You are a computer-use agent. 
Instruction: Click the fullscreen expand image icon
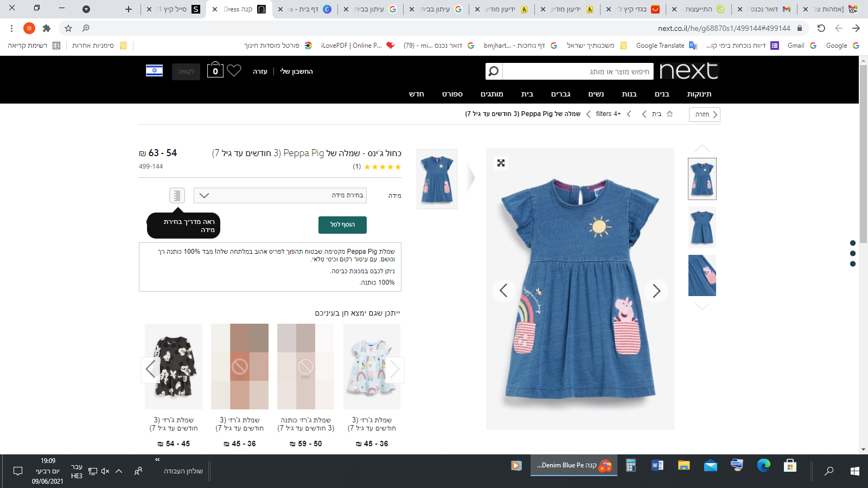coord(501,163)
